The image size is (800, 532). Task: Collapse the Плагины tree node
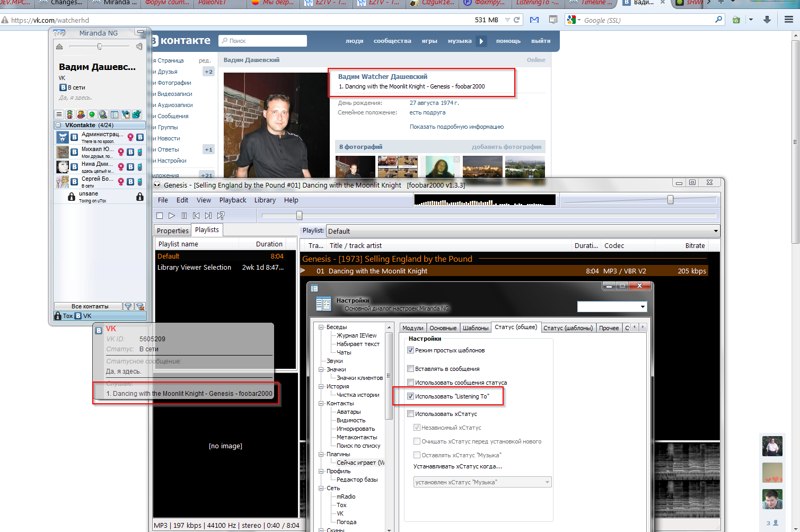coord(321,454)
